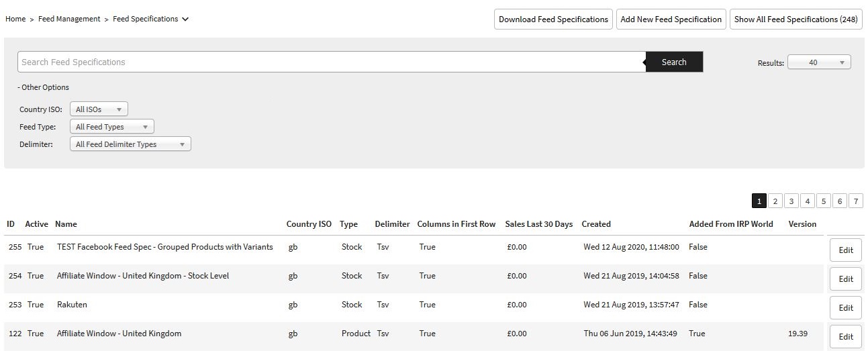The width and height of the screenshot is (868, 351).
Task: Focus the Search Feed Specifications field
Action: (x=332, y=62)
